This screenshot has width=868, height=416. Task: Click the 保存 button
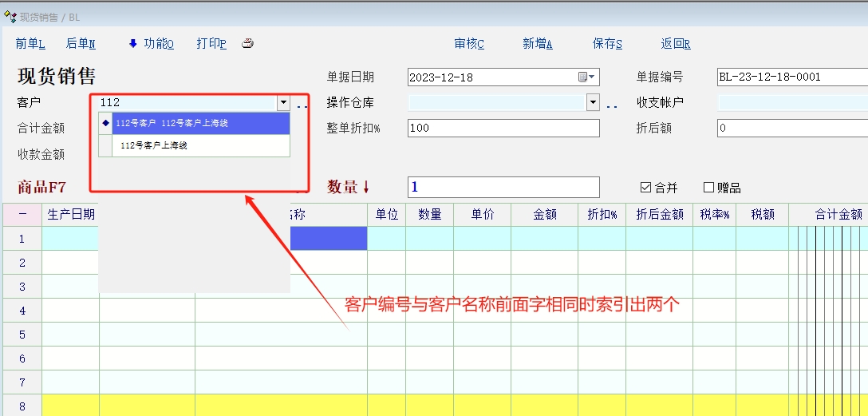pyautogui.click(x=607, y=44)
